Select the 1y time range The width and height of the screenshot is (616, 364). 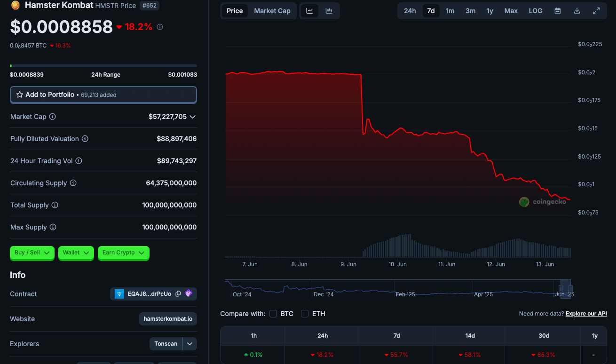490,11
